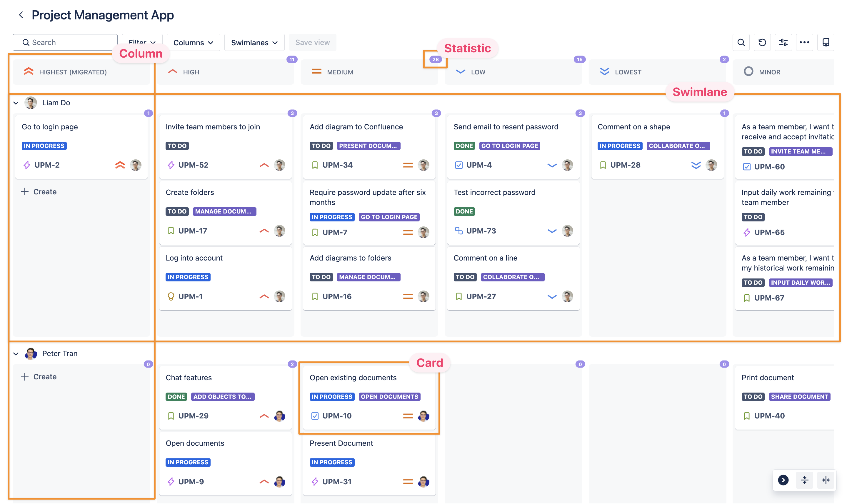The height and width of the screenshot is (504, 847).
Task: Click the rightmost top-right toolbar icon
Action: point(826,42)
